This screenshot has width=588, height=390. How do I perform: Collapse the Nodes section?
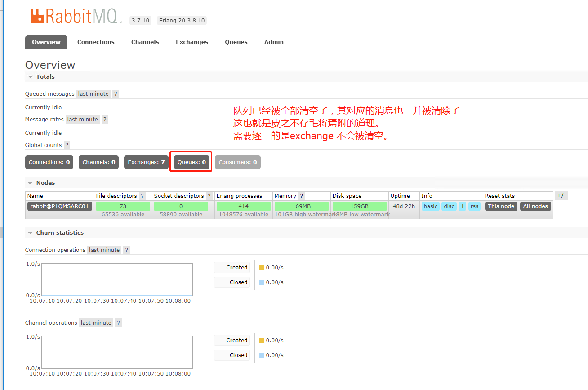coord(30,183)
